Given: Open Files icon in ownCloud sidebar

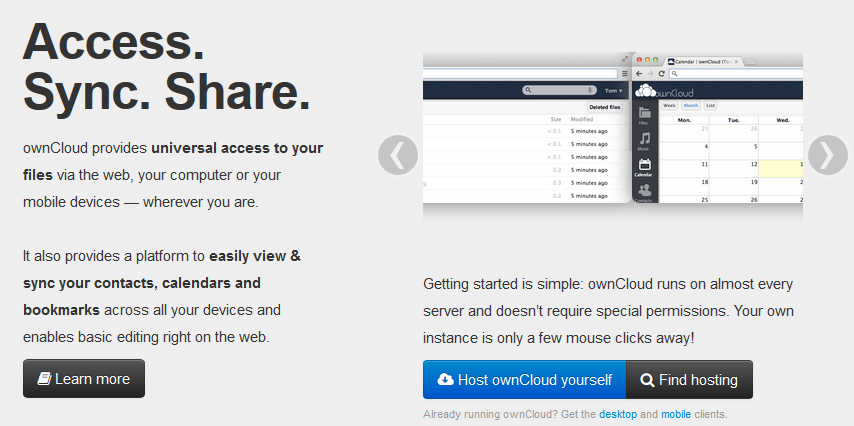Looking at the screenshot, I should [x=645, y=115].
